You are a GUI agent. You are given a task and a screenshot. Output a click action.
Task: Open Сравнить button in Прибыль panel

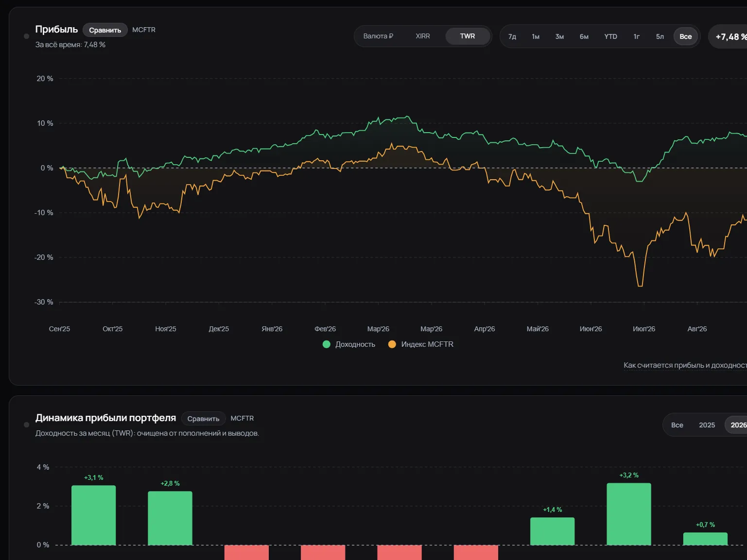[105, 30]
